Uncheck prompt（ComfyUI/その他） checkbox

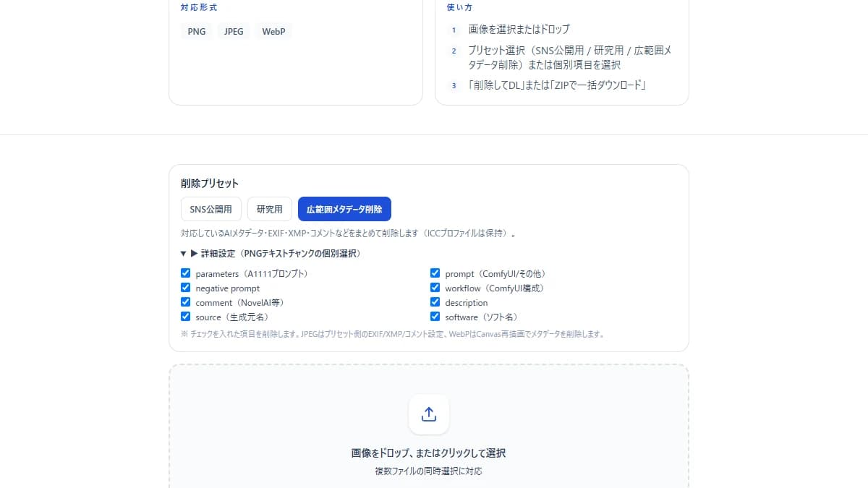435,273
